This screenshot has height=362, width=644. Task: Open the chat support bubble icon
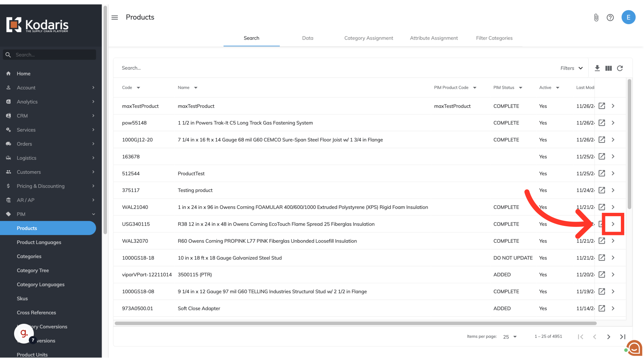[x=634, y=348]
